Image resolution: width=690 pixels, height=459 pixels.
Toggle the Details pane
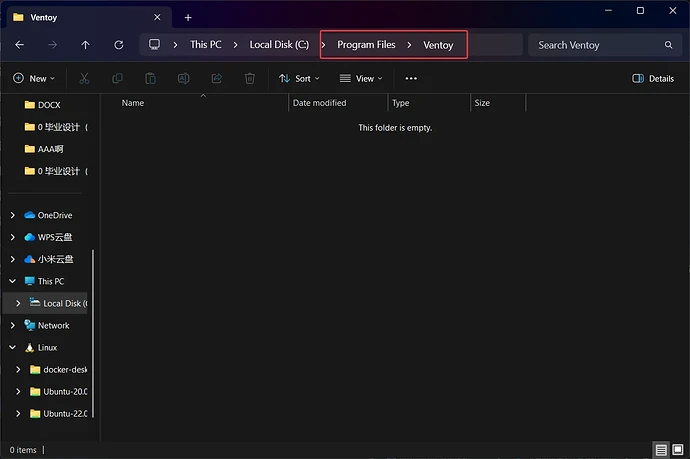point(653,78)
